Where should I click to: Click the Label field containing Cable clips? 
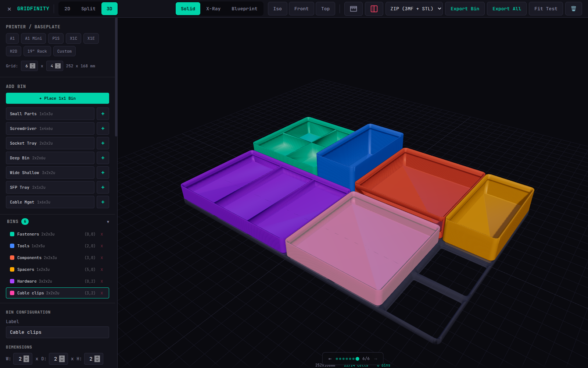[x=57, y=332]
